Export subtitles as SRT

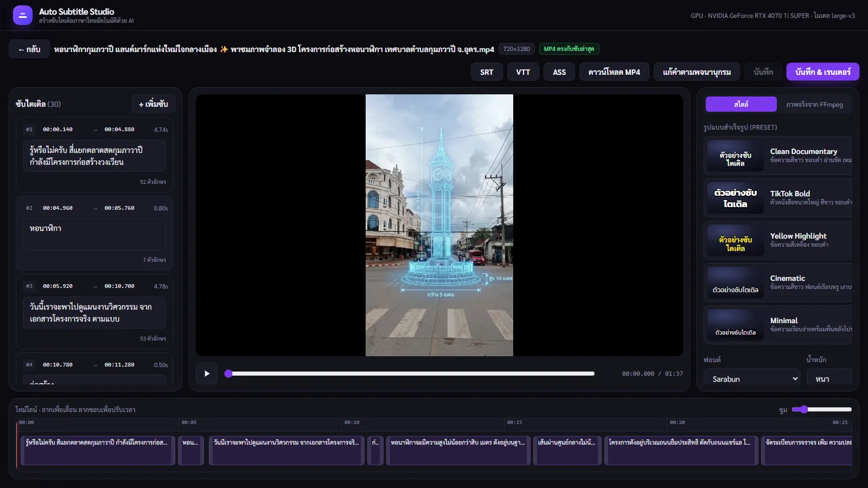coord(487,72)
